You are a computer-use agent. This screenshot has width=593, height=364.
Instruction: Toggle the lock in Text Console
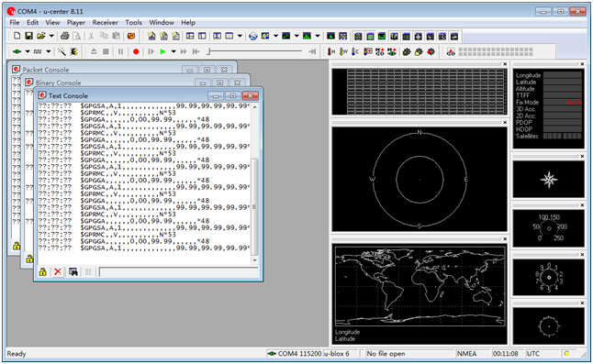tap(43, 271)
